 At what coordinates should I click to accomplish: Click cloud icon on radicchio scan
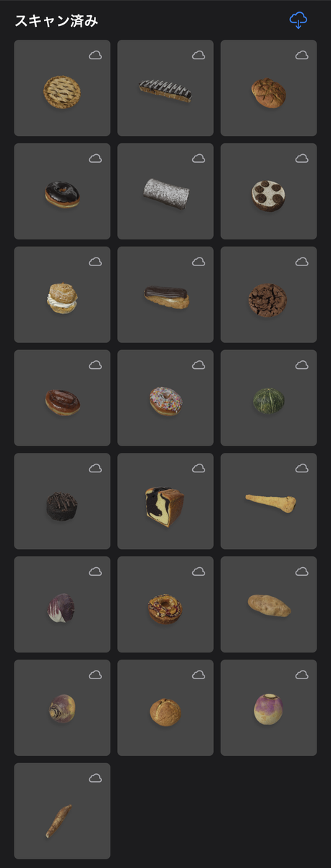95,572
